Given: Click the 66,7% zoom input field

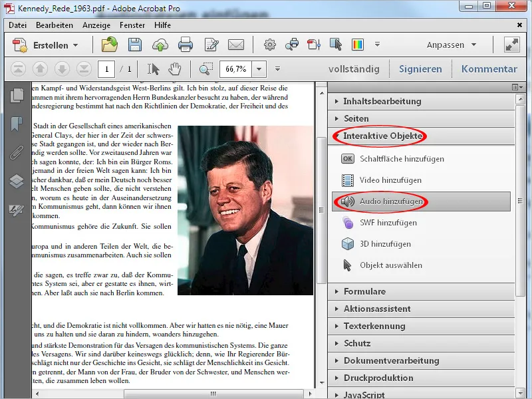Looking at the screenshot, I should [236, 69].
